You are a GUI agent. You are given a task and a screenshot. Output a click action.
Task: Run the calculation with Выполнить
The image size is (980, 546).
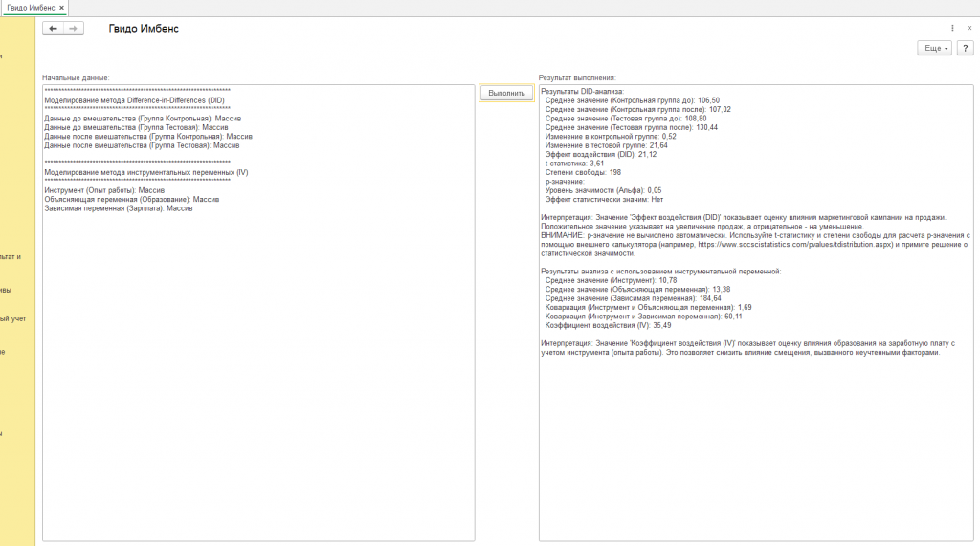pos(506,93)
